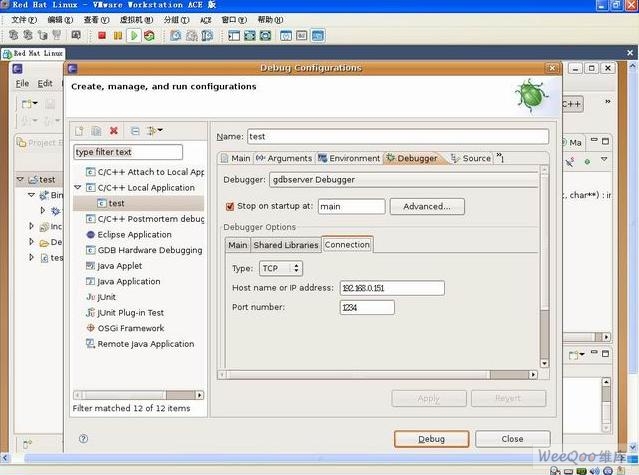Open the VMware 虚拟机 menu

click(x=136, y=20)
